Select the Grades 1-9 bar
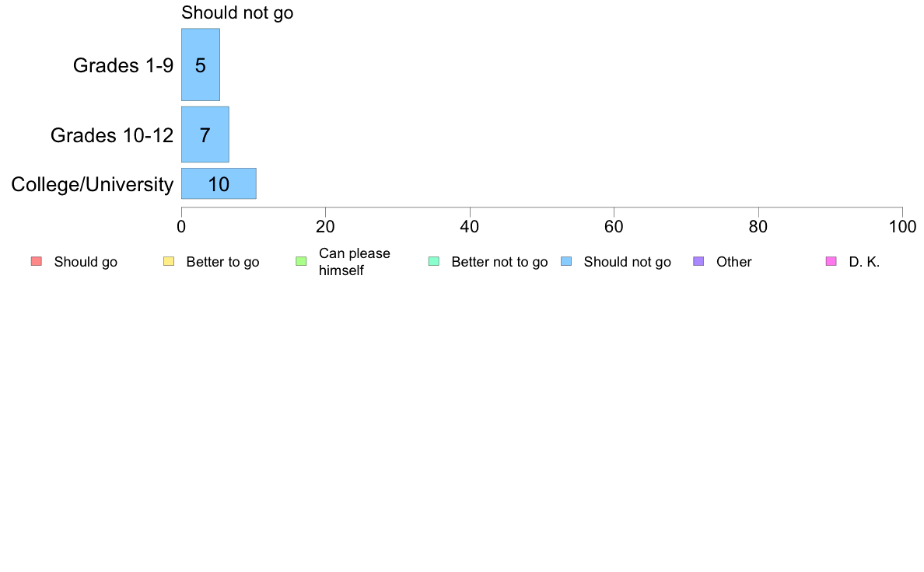This screenshot has width=924, height=572. (201, 65)
